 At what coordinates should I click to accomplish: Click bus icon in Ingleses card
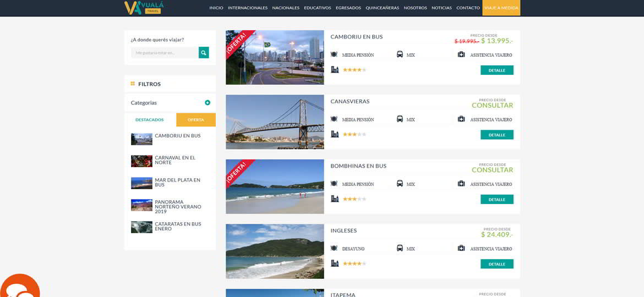[x=400, y=248]
